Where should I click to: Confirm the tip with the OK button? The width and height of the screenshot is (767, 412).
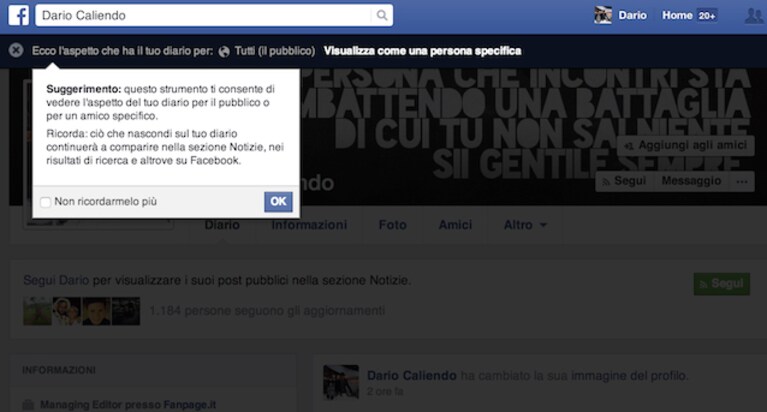pyautogui.click(x=278, y=202)
